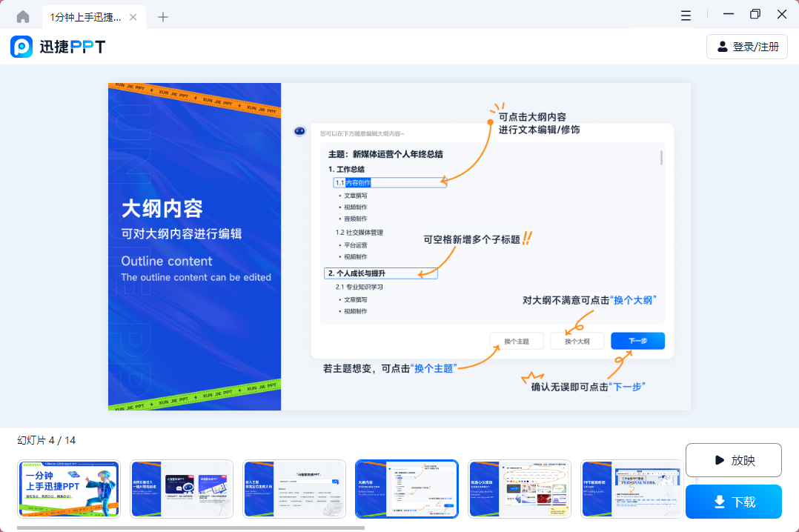Screen dimensions: 799x532
Task: Minimize the application window
Action: click(729, 14)
